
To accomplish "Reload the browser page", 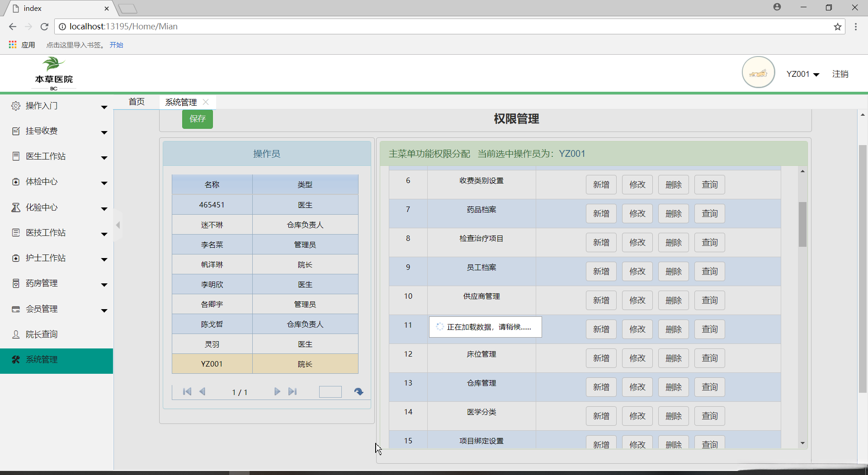I will [44, 27].
